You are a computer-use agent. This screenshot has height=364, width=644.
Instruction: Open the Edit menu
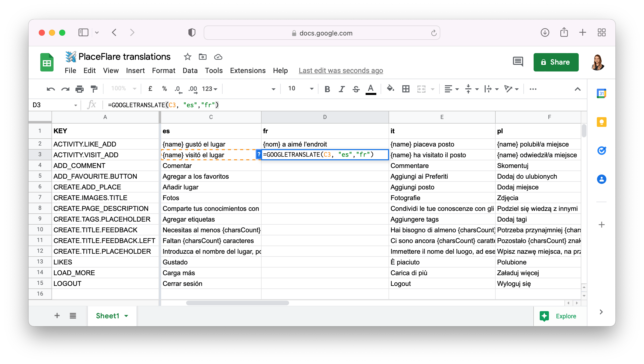[x=89, y=70]
